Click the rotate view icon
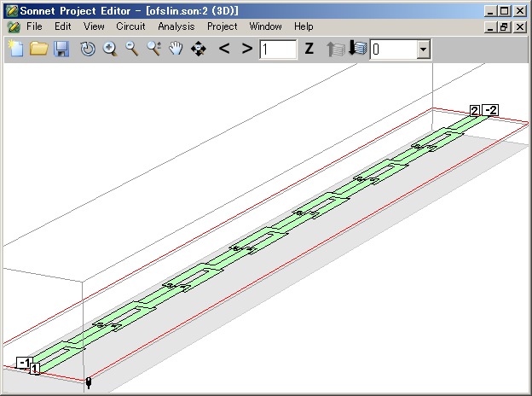Viewport: 532px width, 396px height. (x=88, y=49)
